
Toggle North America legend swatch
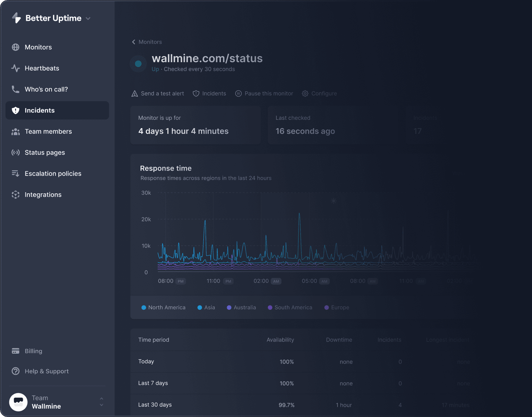[x=144, y=307]
